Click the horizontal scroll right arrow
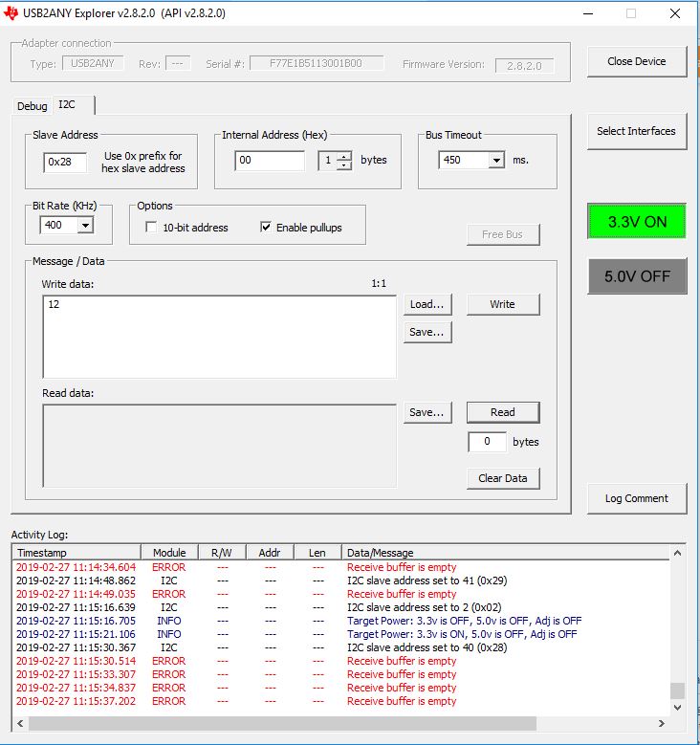 (x=662, y=723)
